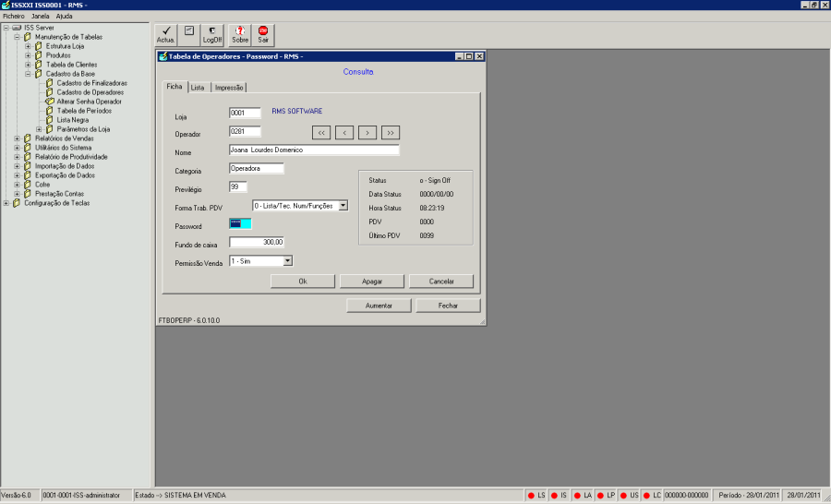Go to previous operator with < button

[344, 133]
